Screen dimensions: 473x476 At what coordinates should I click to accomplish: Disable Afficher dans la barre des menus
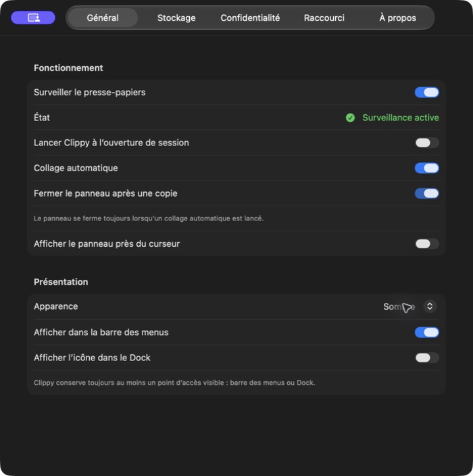(x=426, y=333)
